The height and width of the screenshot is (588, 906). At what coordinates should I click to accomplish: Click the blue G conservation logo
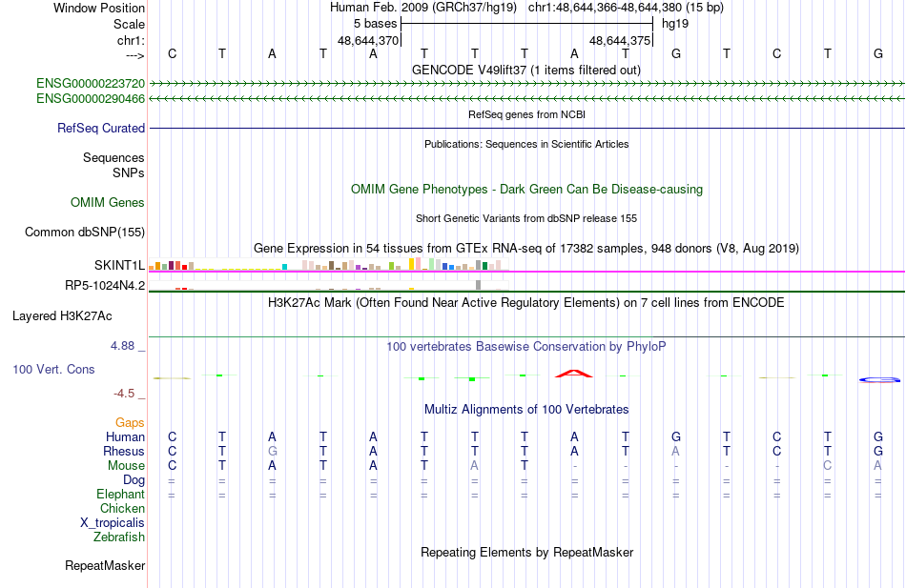879,379
